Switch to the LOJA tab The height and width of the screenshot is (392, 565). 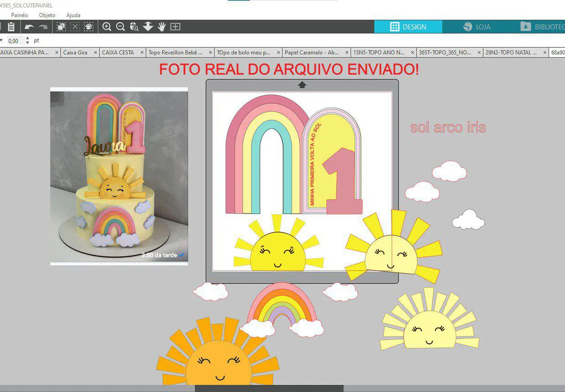476,27
